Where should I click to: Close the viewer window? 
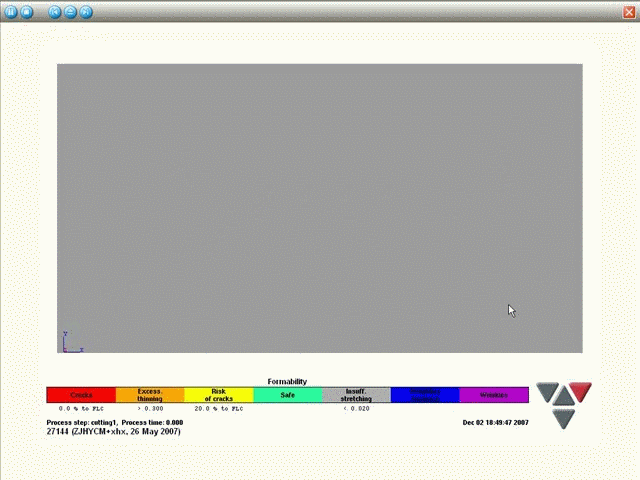click(628, 12)
